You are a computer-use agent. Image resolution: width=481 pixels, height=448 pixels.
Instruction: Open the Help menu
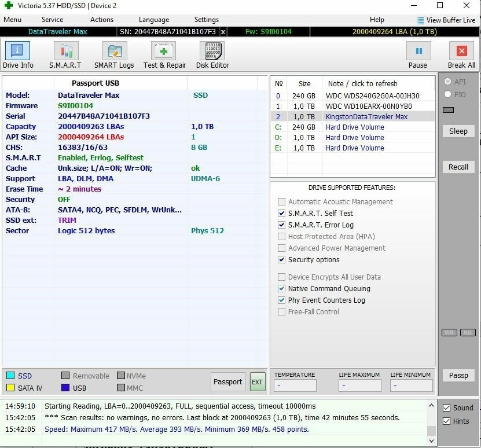pyautogui.click(x=377, y=20)
